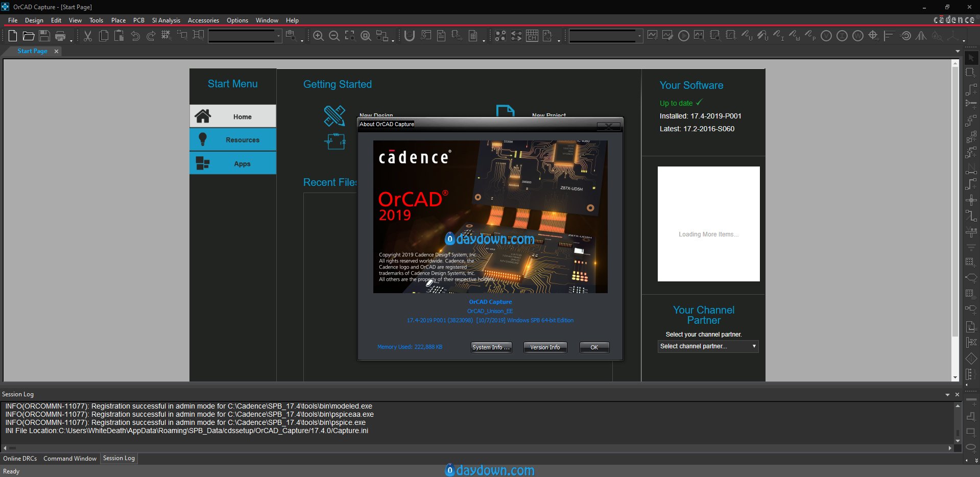Click the Run PSpice play icon
This screenshot has height=477, width=980.
pyautogui.click(x=683, y=36)
